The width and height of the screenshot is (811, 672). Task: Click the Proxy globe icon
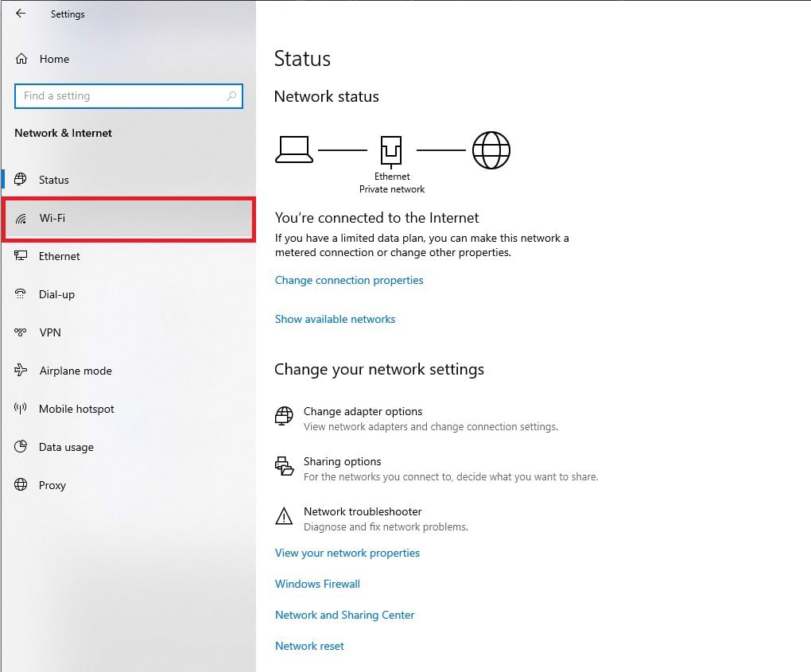[20, 484]
